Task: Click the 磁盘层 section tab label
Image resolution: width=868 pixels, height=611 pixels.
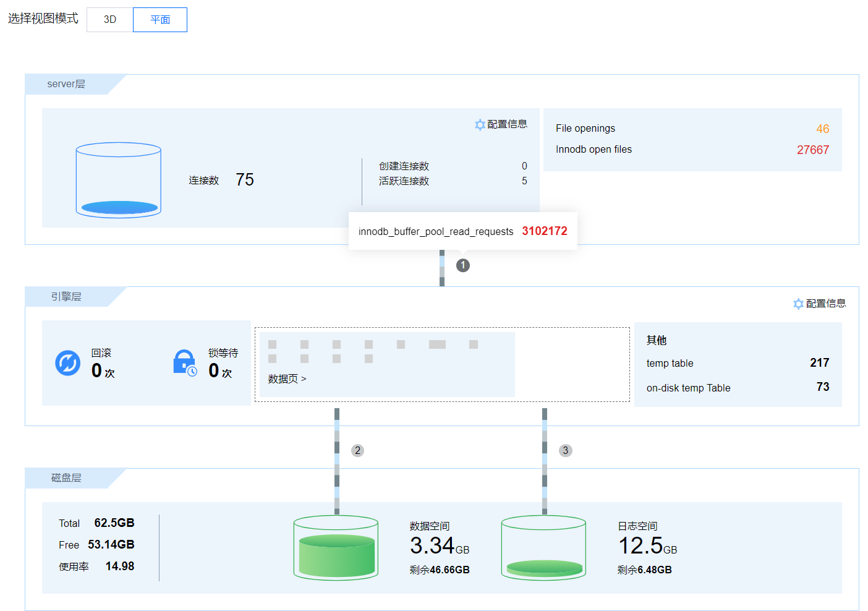Action: [66, 478]
